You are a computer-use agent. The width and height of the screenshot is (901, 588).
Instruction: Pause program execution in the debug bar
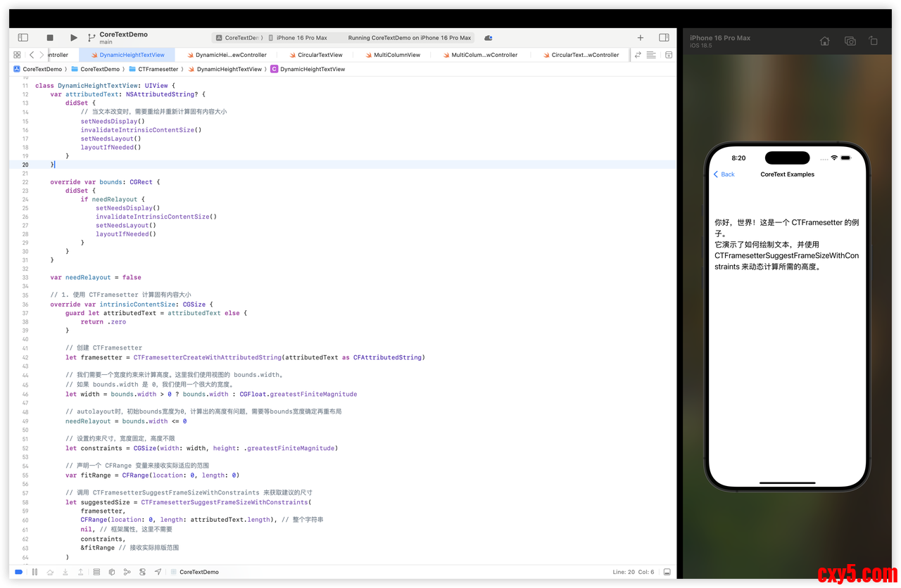point(34,572)
